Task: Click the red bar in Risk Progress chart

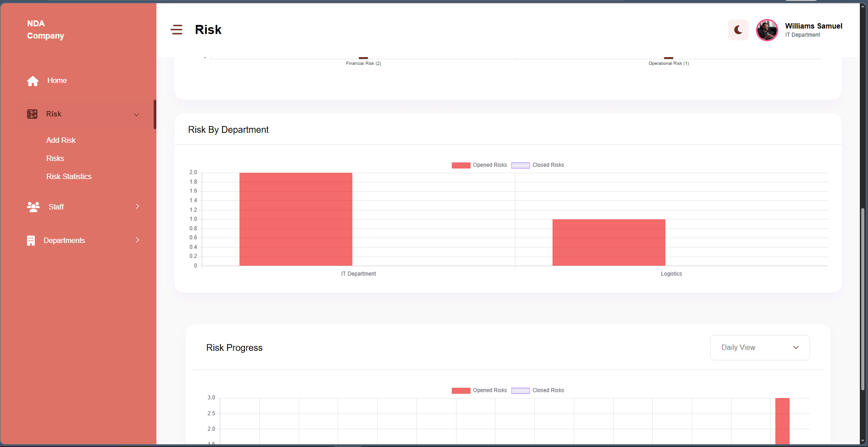Action: (x=782, y=421)
